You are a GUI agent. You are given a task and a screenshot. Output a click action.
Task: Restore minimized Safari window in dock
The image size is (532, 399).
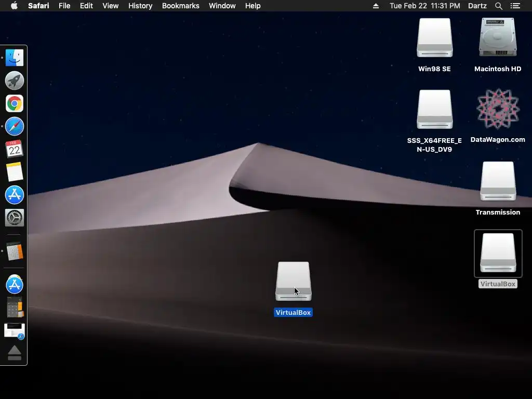(14, 331)
